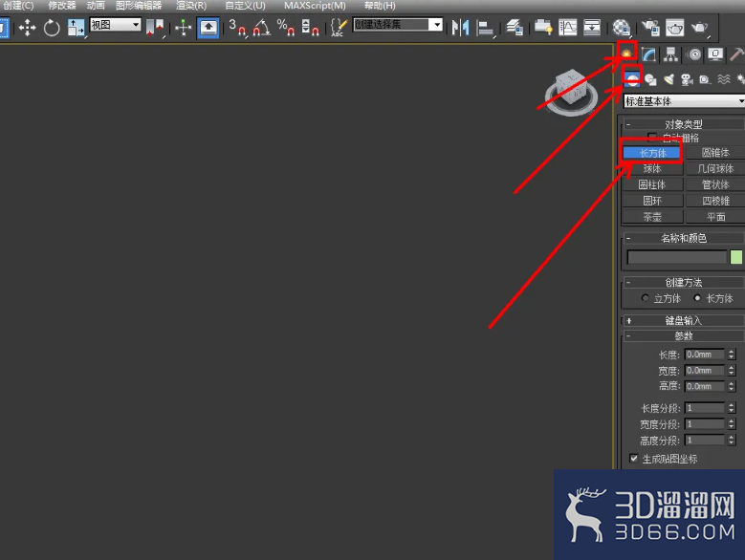Toggle the Percent Snap button
Viewport: 745px width, 560px height.
pyautogui.click(x=286, y=28)
